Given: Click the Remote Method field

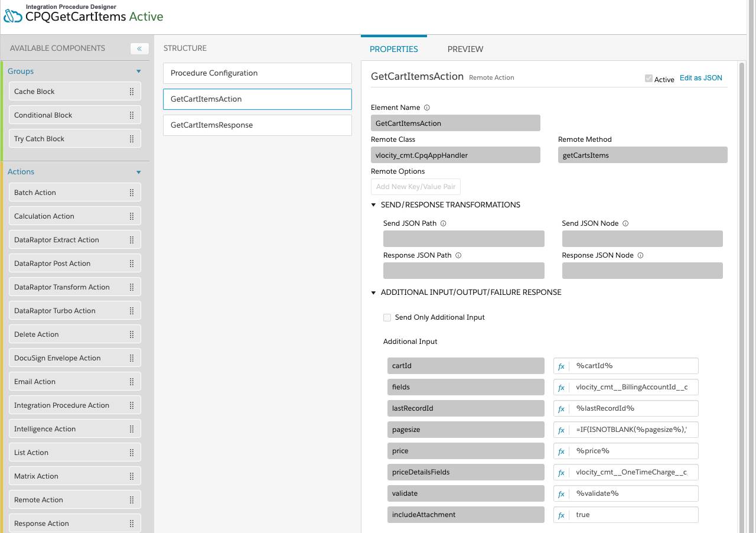Looking at the screenshot, I should tap(643, 155).
